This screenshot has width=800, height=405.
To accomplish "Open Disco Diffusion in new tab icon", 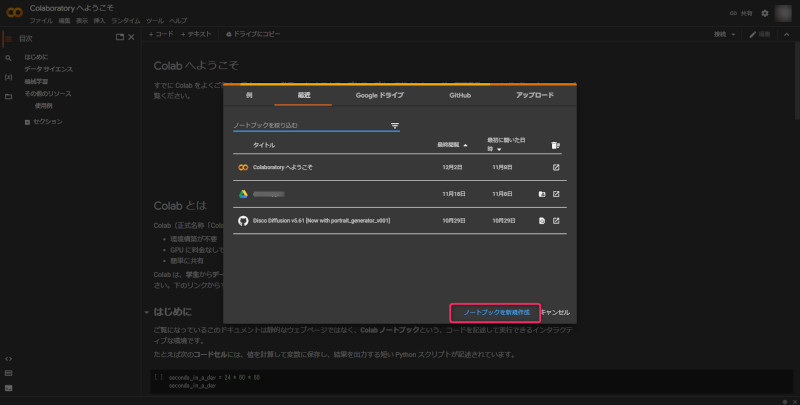I will coord(556,221).
